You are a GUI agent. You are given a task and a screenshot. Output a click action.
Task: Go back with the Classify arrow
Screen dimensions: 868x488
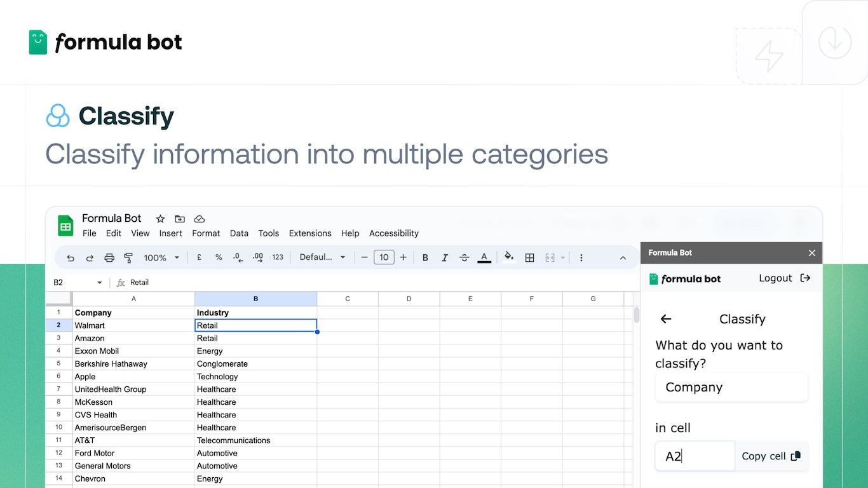pyautogui.click(x=666, y=319)
